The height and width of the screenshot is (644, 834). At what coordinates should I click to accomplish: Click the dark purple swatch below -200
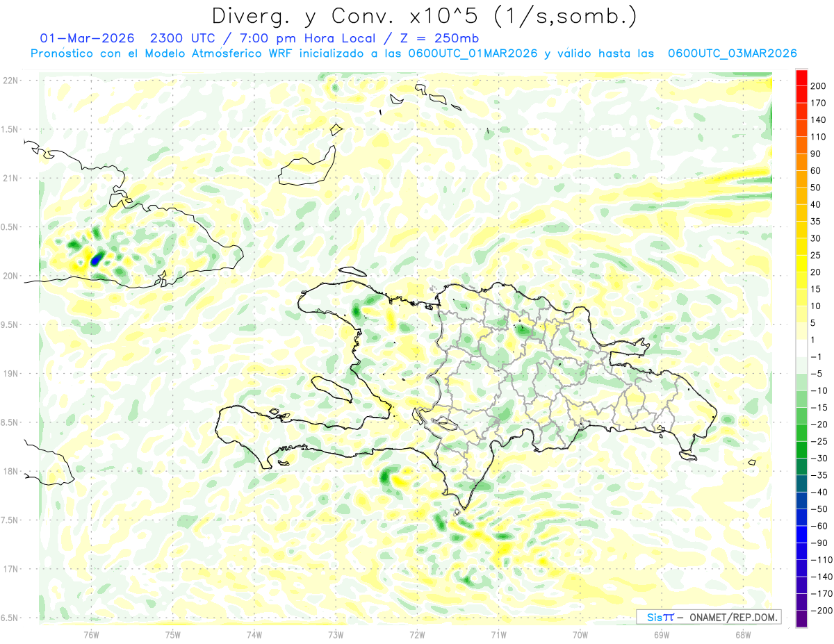pos(802,619)
